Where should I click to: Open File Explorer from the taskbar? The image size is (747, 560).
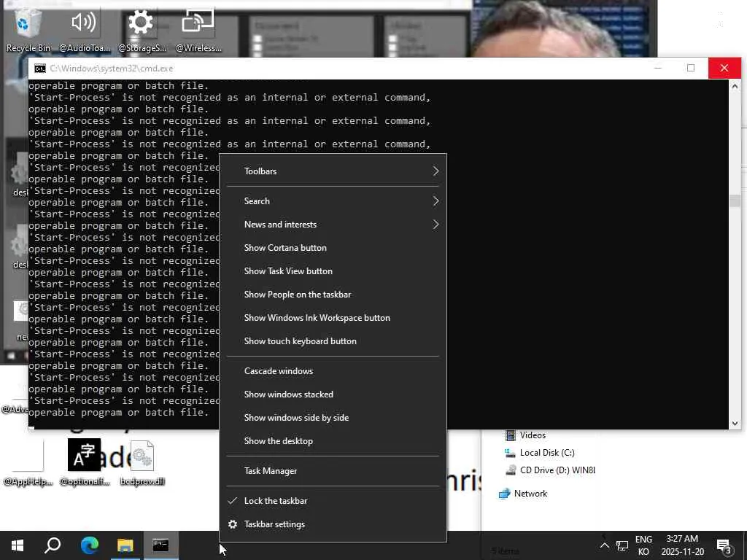coord(125,545)
